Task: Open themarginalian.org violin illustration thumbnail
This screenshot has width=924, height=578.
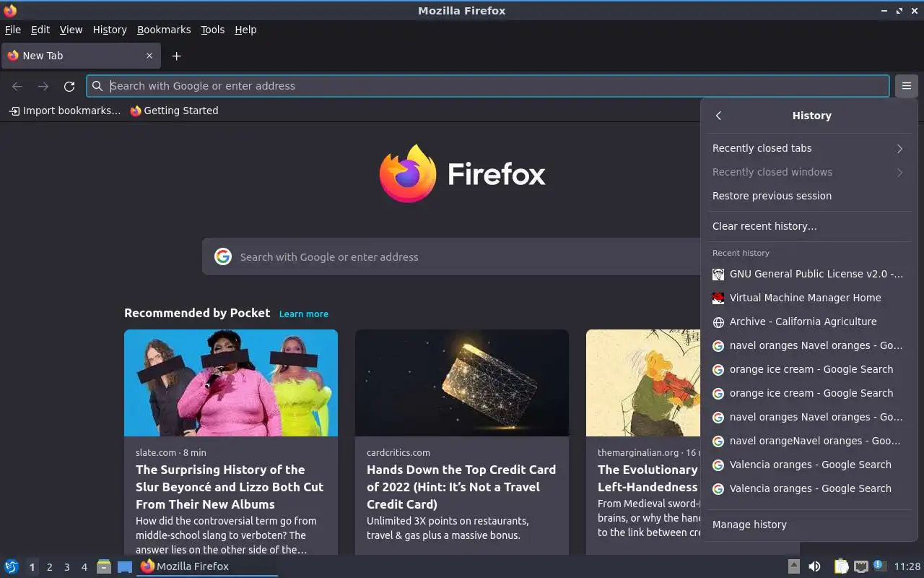Action: [643, 383]
